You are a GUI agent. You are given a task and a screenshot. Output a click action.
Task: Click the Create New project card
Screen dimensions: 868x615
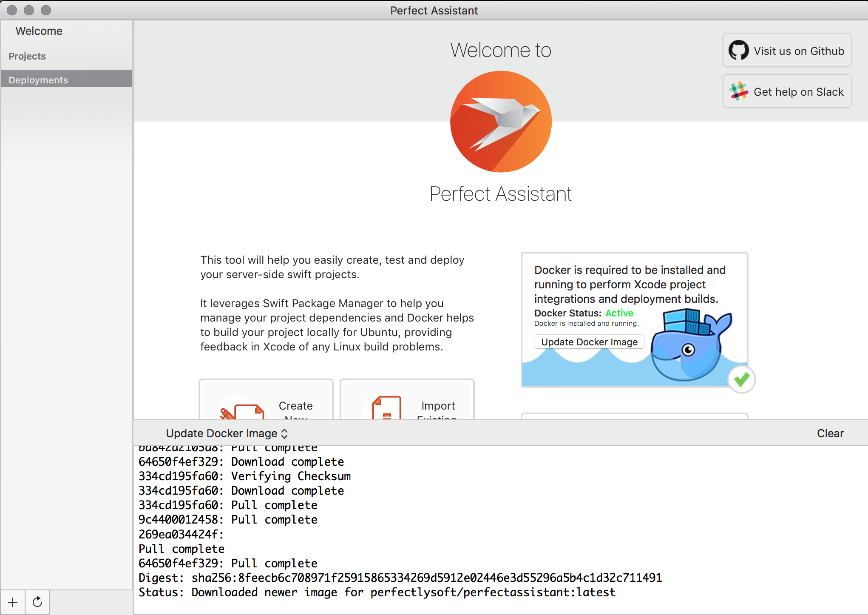point(266,400)
